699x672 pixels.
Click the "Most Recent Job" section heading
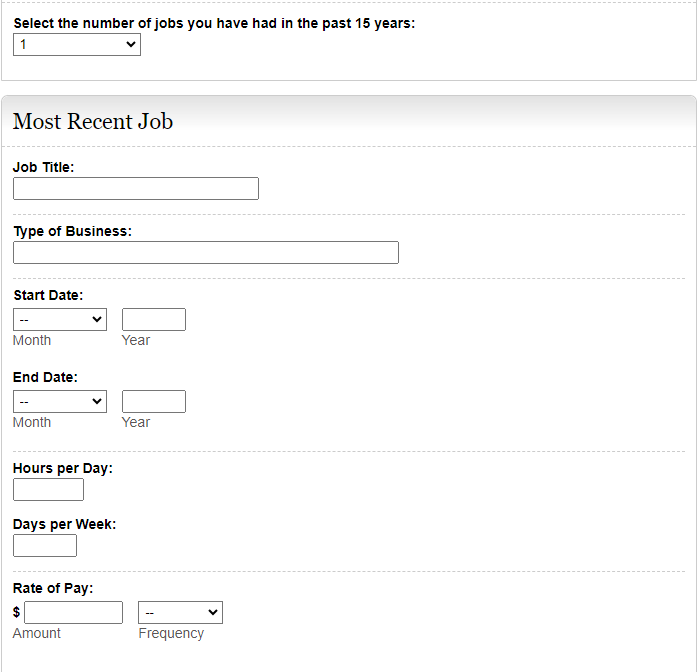click(x=93, y=122)
